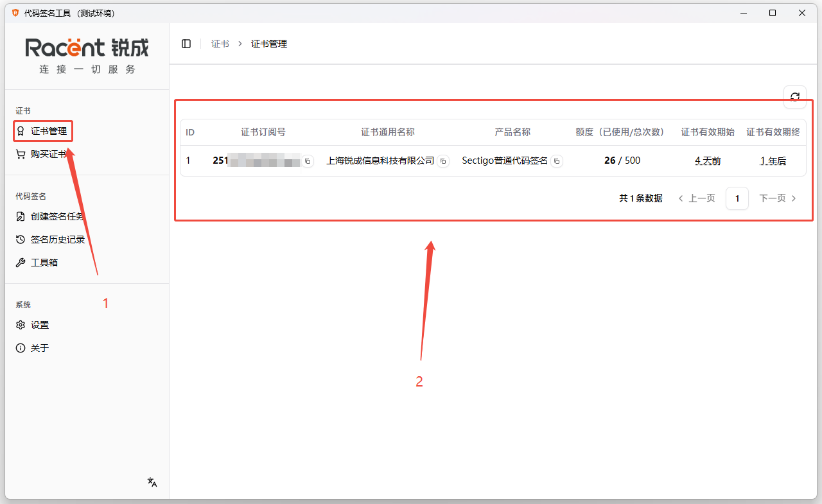Refresh the certificate list
The width and height of the screenshot is (822, 504).
[795, 96]
